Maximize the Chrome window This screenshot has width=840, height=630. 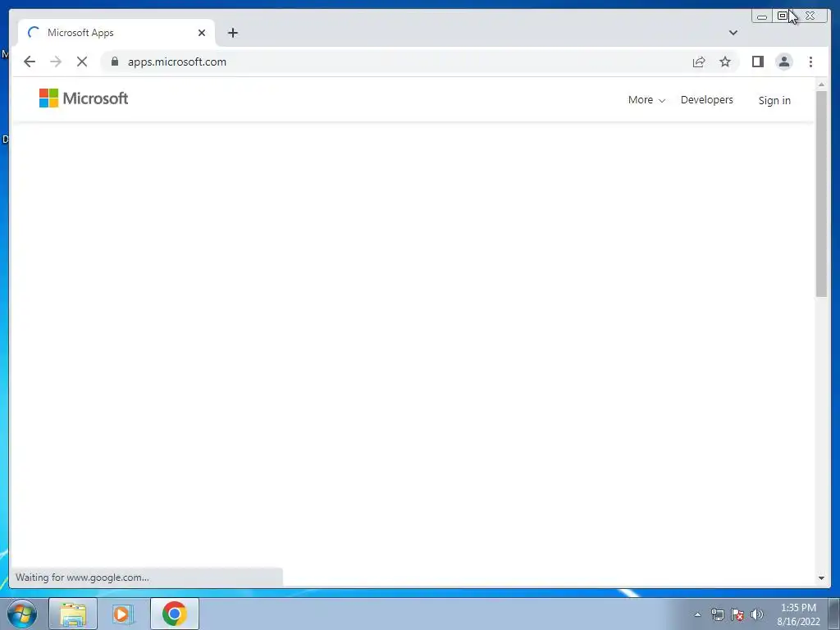782,16
